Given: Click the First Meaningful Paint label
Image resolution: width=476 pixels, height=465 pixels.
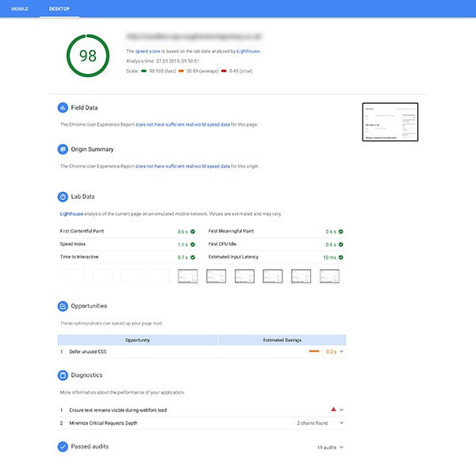Looking at the screenshot, I should 231,231.
